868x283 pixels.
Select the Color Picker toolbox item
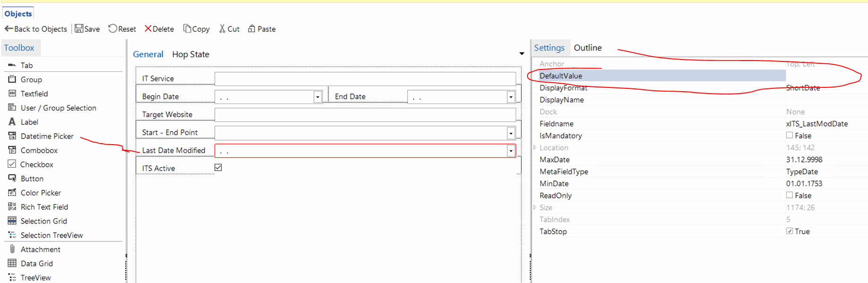41,193
